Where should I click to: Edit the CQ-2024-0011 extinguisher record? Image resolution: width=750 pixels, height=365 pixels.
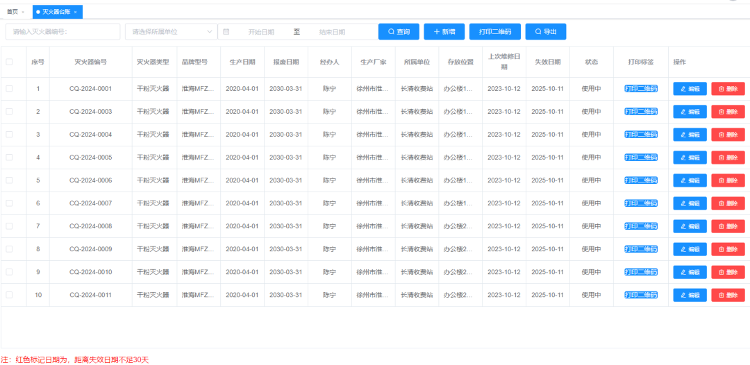(x=690, y=295)
